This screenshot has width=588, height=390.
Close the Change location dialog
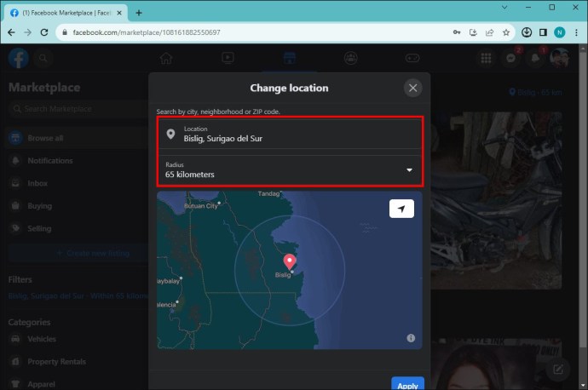[x=412, y=88]
